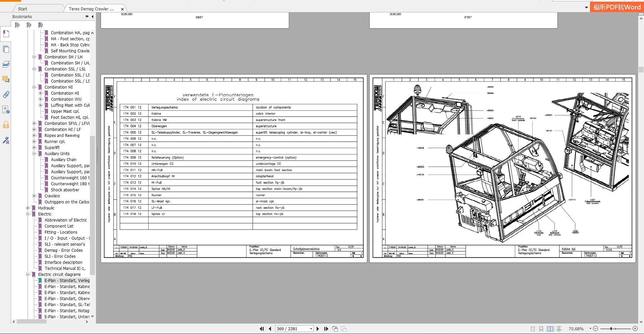Go to the first page
Image resolution: width=644 pixels, height=334 pixels.
click(262, 329)
